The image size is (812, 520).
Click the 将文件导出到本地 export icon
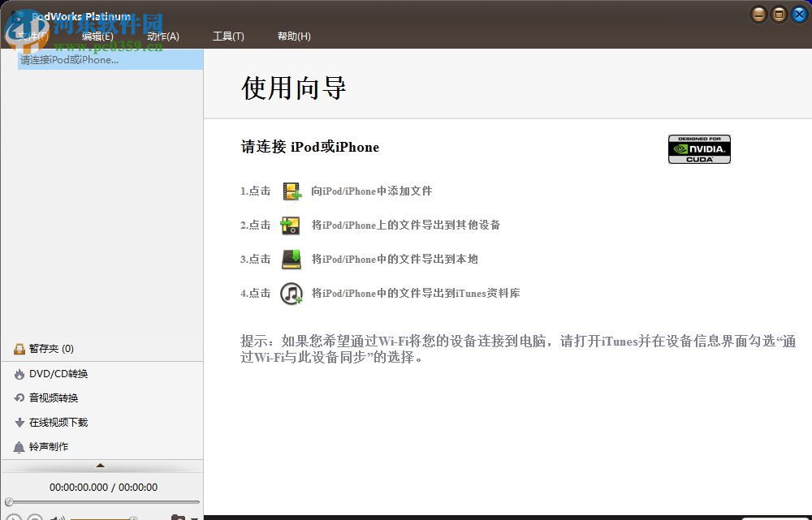click(291, 259)
